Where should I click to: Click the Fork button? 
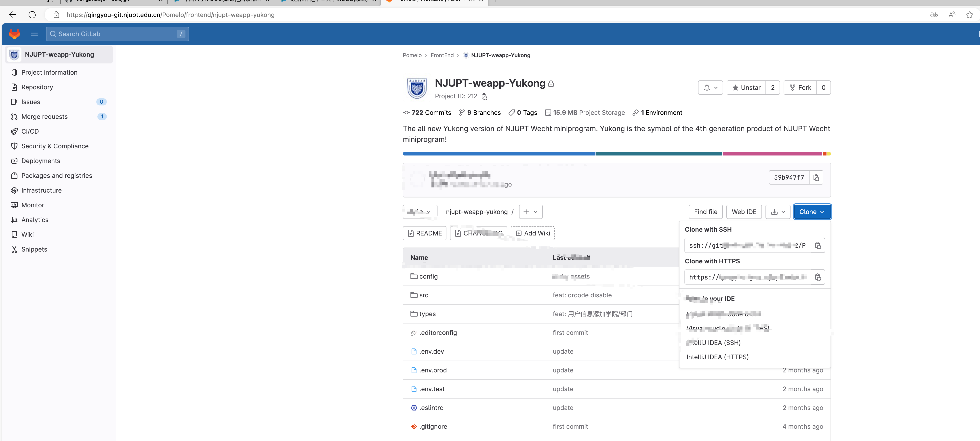800,88
